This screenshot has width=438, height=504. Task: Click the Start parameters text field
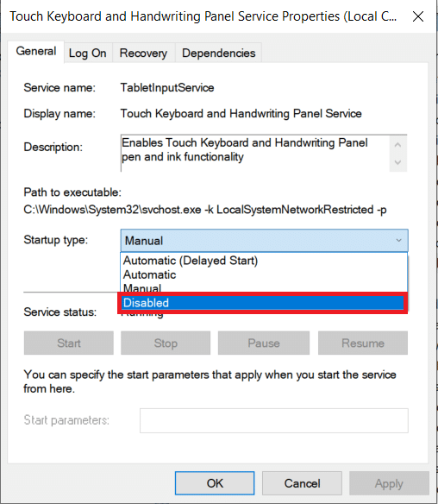click(x=274, y=420)
